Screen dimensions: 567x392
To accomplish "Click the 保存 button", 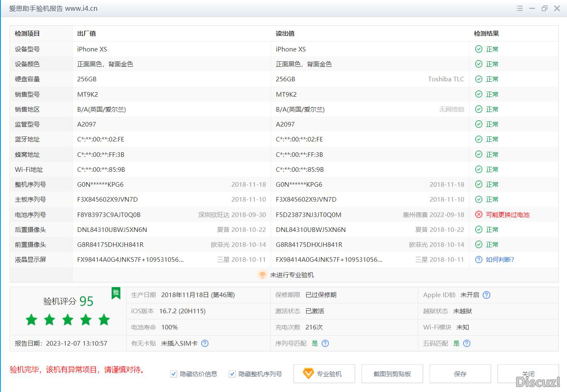I will 460,374.
